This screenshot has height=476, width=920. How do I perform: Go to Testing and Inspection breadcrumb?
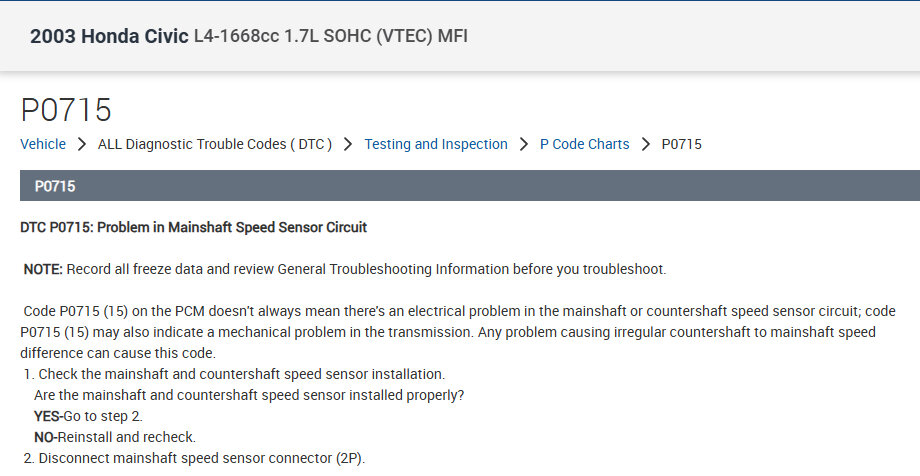(435, 144)
